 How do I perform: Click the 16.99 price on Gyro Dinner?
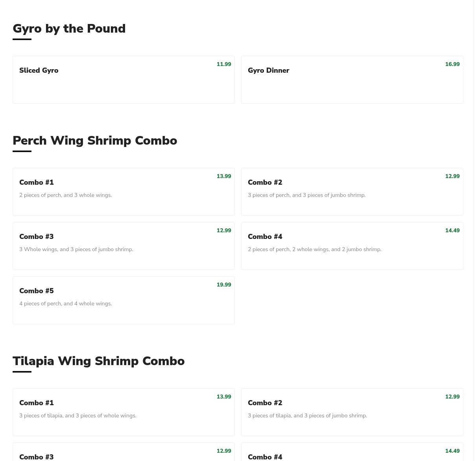click(x=452, y=64)
